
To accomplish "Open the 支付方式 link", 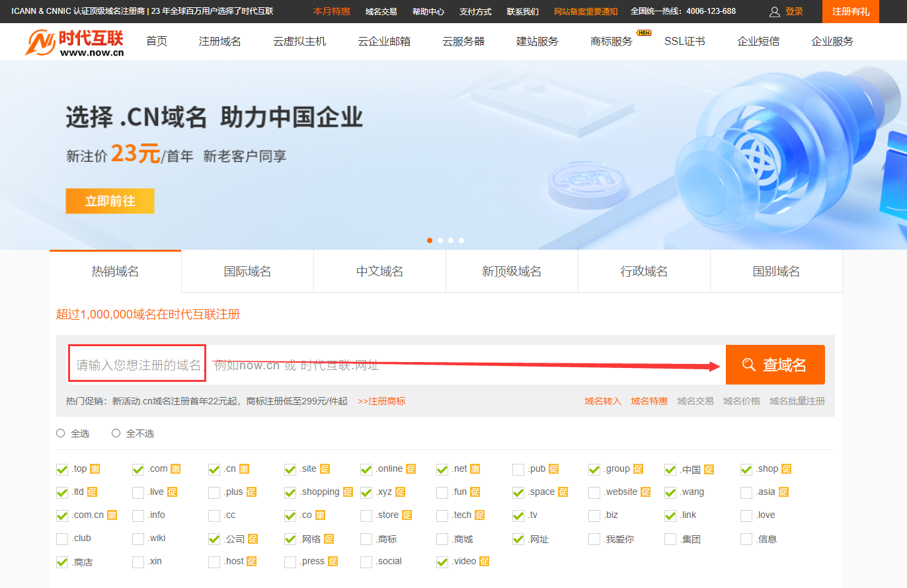I will pos(475,11).
